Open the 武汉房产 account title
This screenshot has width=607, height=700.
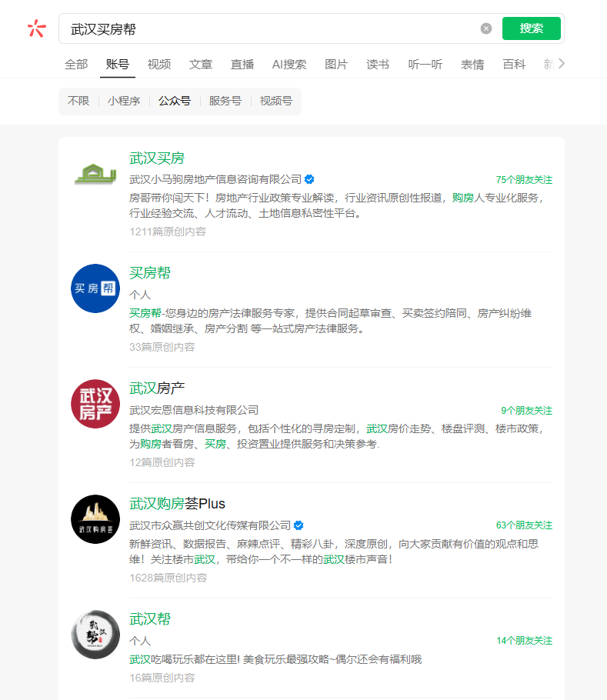pos(157,388)
